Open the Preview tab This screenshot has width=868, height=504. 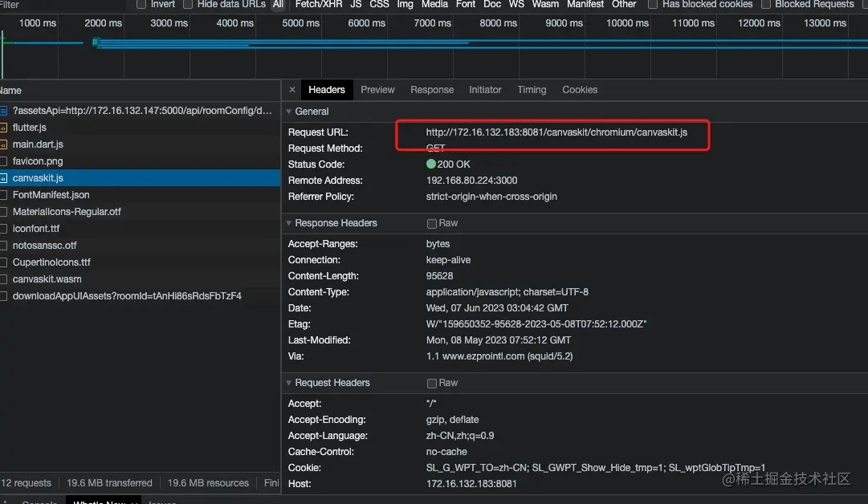[x=377, y=90]
